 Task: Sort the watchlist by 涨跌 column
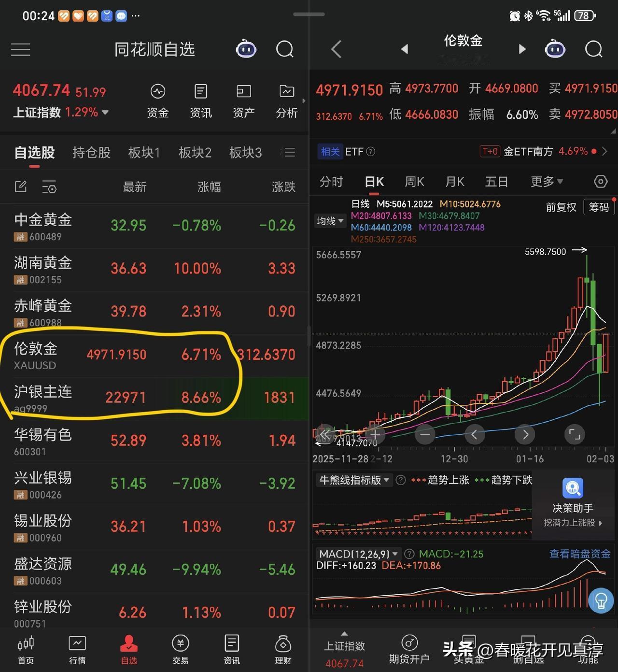(x=283, y=187)
